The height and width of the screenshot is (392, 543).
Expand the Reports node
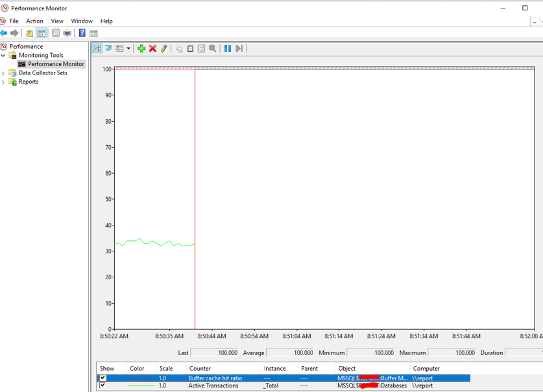tap(3, 82)
